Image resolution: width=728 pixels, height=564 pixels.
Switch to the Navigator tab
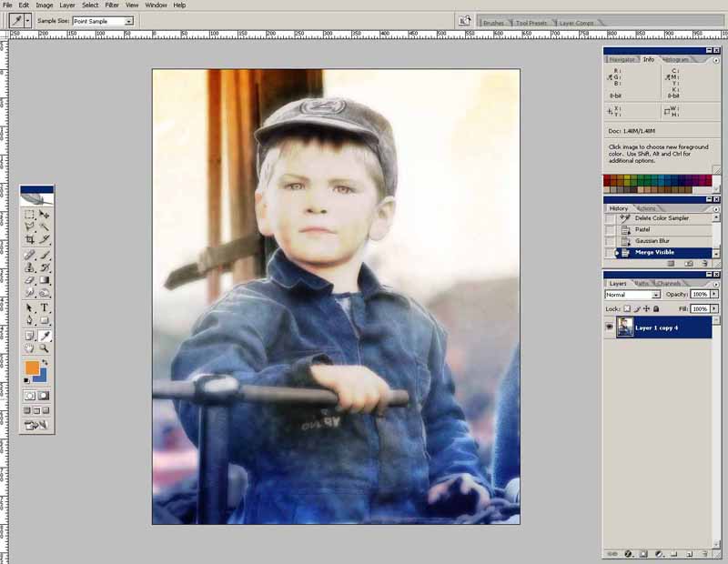622,60
